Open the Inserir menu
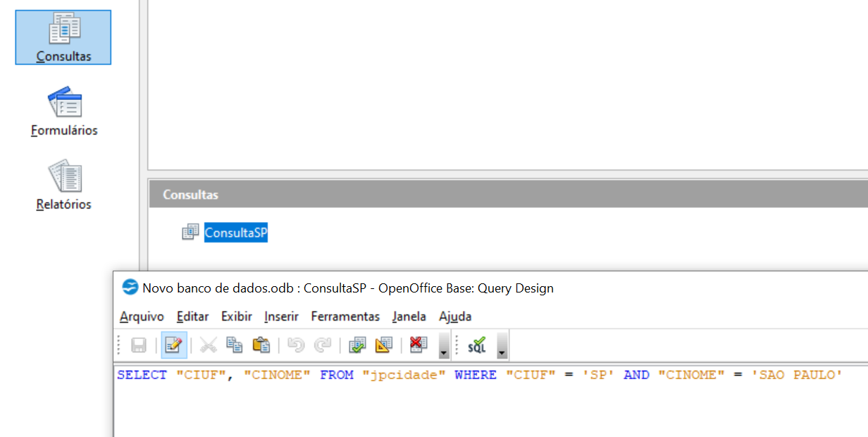 [x=281, y=316]
